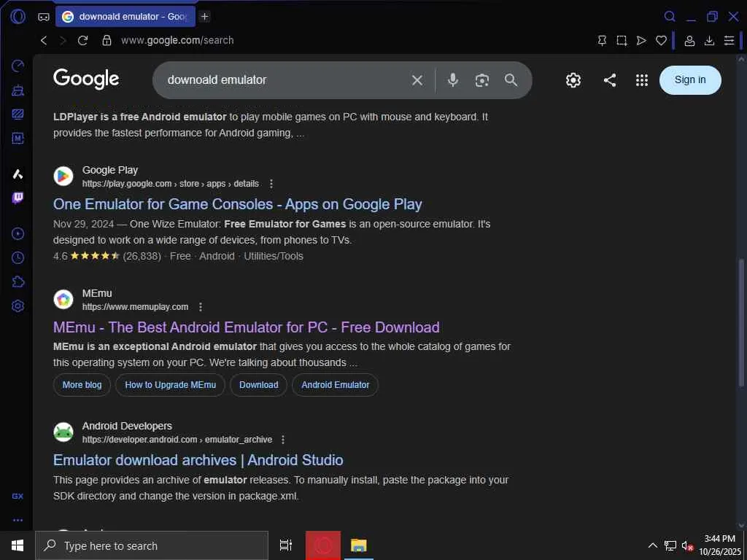Open Easy Setup sliders icon in the toolbar
Screen dimensions: 747x560
click(x=729, y=41)
